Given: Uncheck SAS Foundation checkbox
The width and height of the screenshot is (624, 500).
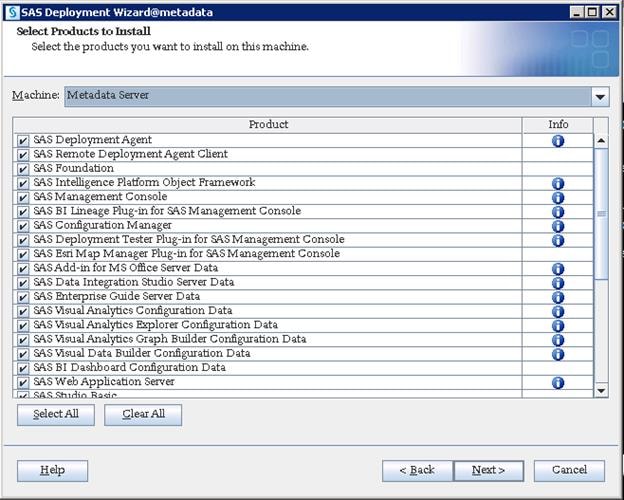Looking at the screenshot, I should point(23,169).
